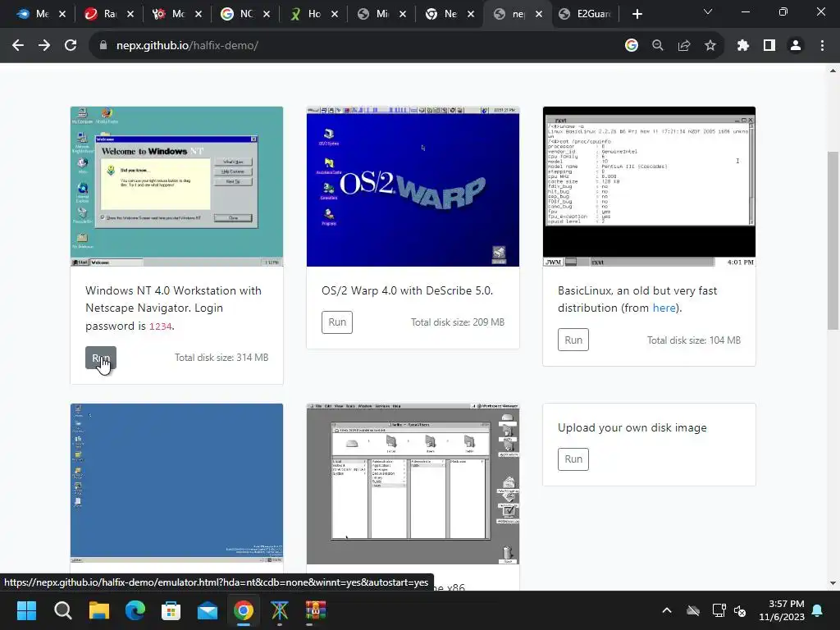The height and width of the screenshot is (630, 840).
Task: Reload the halfix-demo page
Action: point(71,46)
